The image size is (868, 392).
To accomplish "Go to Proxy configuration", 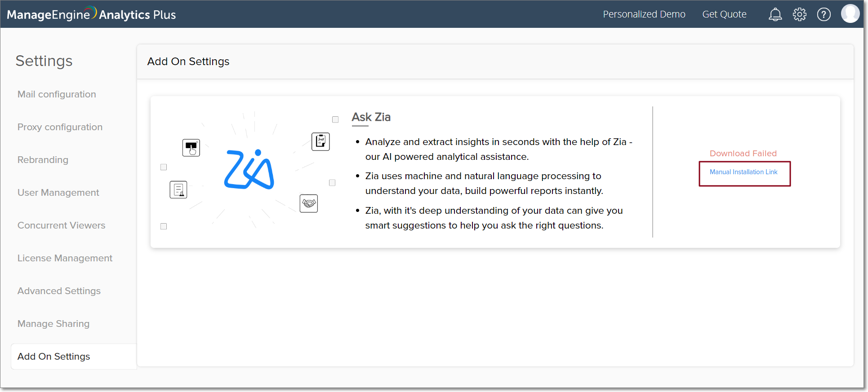I will pos(60,127).
